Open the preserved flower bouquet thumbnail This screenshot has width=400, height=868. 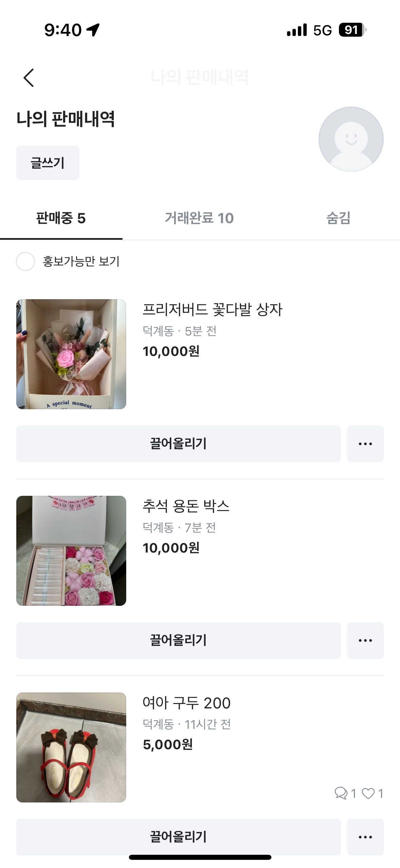click(71, 354)
